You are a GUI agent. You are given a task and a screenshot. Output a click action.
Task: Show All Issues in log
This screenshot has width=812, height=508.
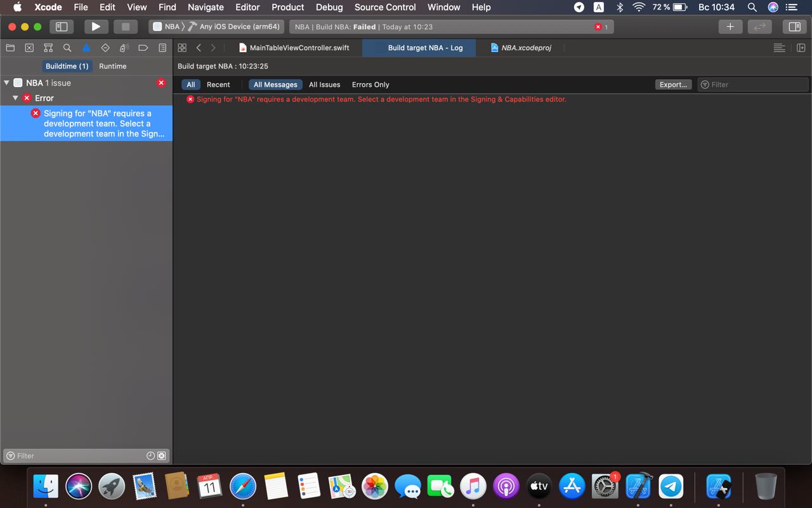324,84
